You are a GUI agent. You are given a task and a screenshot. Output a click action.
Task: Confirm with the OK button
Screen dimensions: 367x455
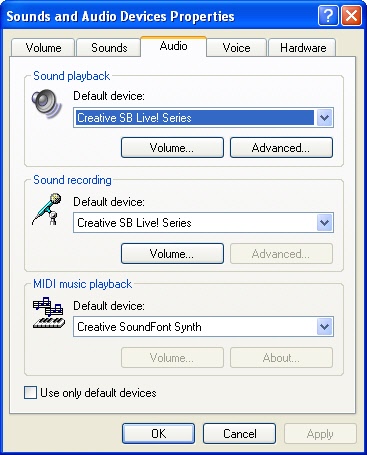coord(158,433)
